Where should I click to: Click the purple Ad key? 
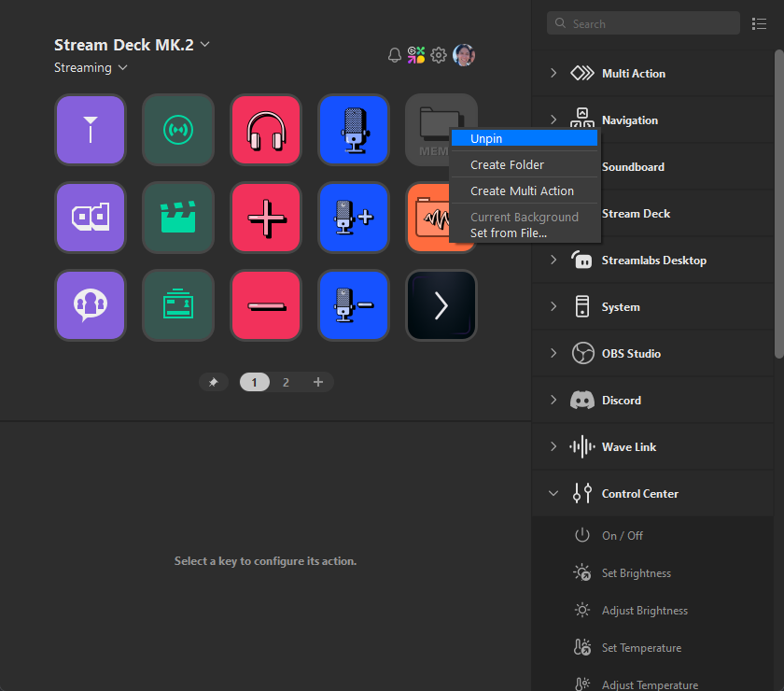click(x=91, y=218)
